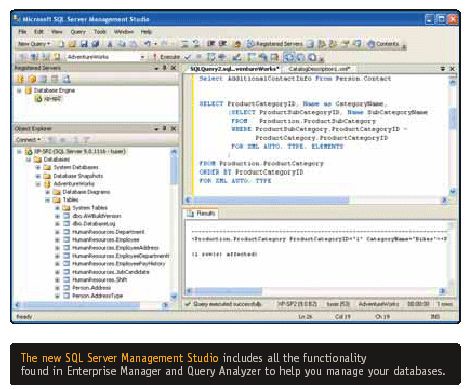Open the File menu
The width and height of the screenshot is (472, 389).
point(22,32)
